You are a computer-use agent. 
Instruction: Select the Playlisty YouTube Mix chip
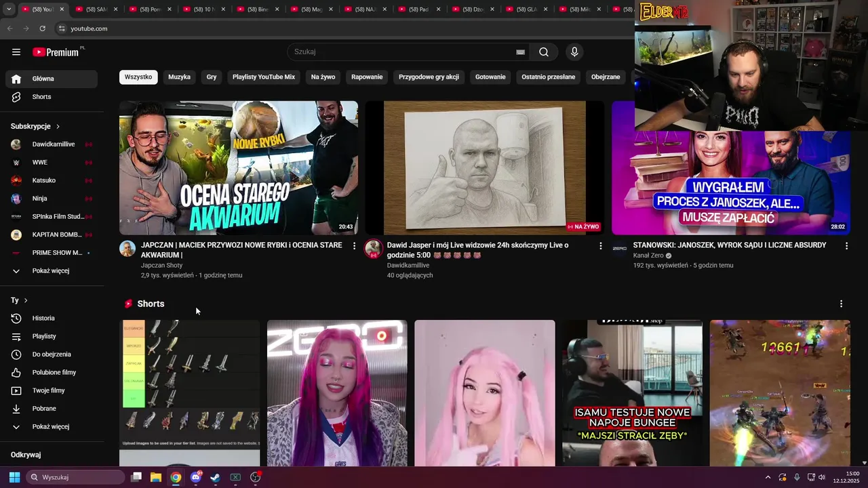tap(264, 77)
